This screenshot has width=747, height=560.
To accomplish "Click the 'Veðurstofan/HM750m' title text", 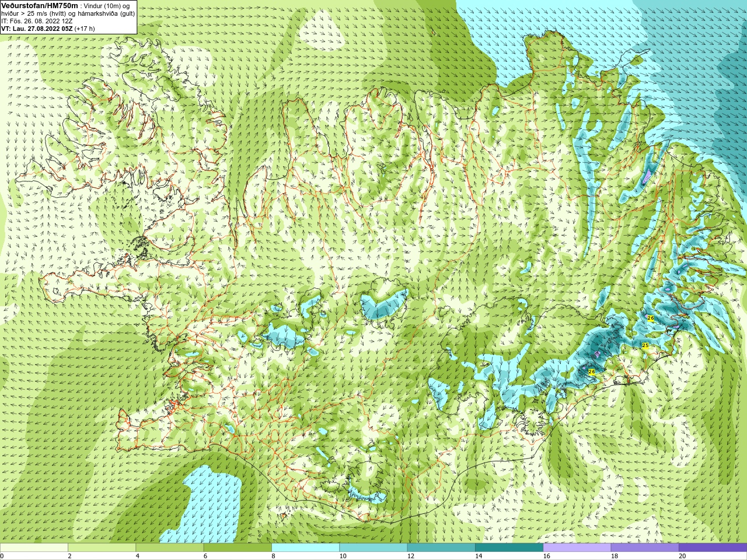I will point(39,5).
